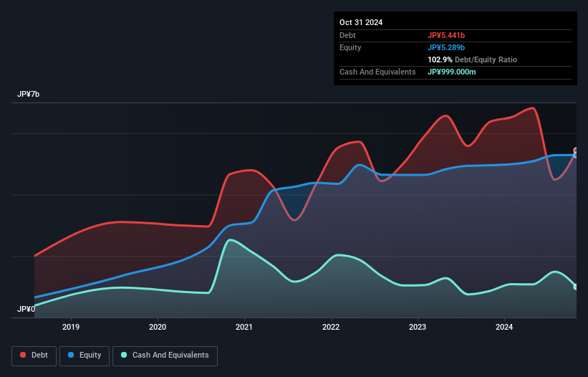Click the 102.9% Debt/Equity Ratio text
Viewport: 588px width, 377px height.
tap(472, 59)
